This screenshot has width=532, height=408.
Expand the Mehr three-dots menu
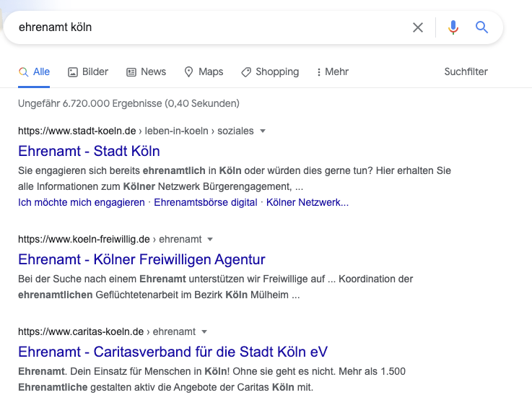coord(333,72)
